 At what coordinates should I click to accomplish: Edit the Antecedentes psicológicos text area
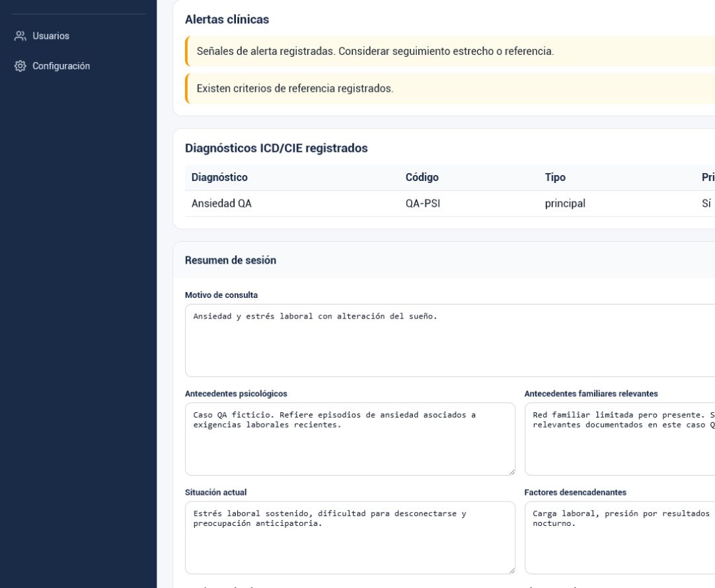350,439
